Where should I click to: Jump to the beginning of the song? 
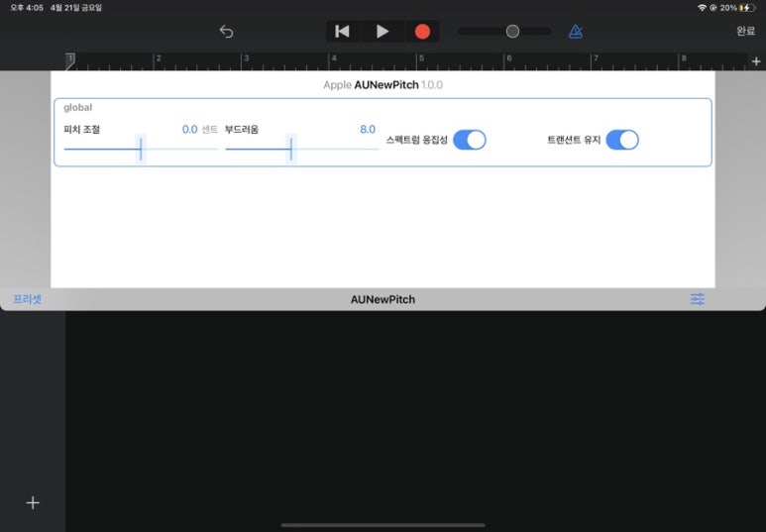pos(343,32)
